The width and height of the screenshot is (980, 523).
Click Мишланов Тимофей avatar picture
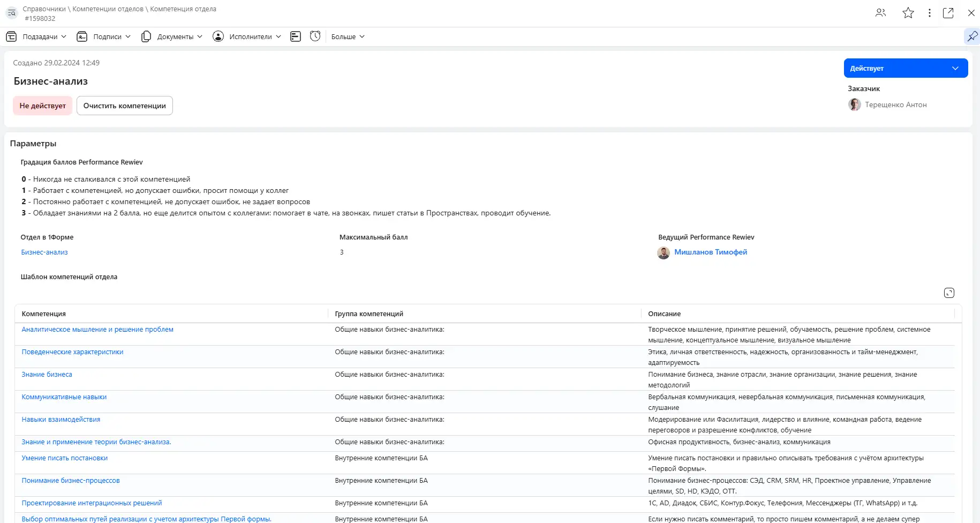click(x=664, y=252)
